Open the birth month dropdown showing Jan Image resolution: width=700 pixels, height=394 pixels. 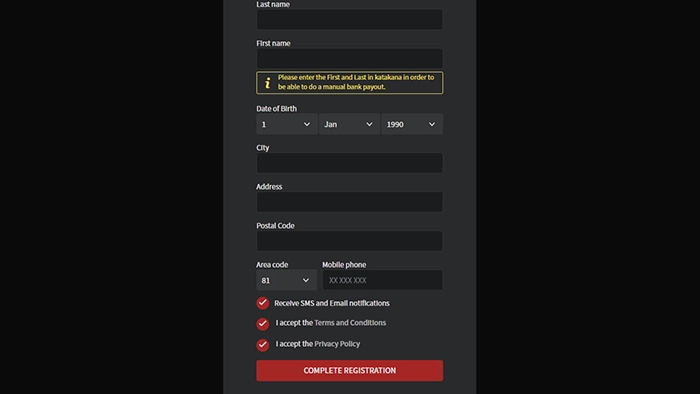pos(349,124)
